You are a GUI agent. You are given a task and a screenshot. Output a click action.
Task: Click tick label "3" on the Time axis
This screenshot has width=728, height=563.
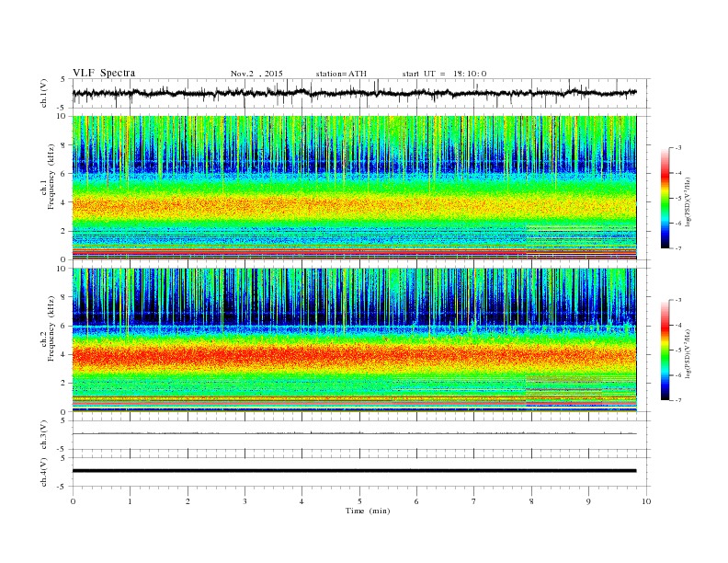[245, 501]
